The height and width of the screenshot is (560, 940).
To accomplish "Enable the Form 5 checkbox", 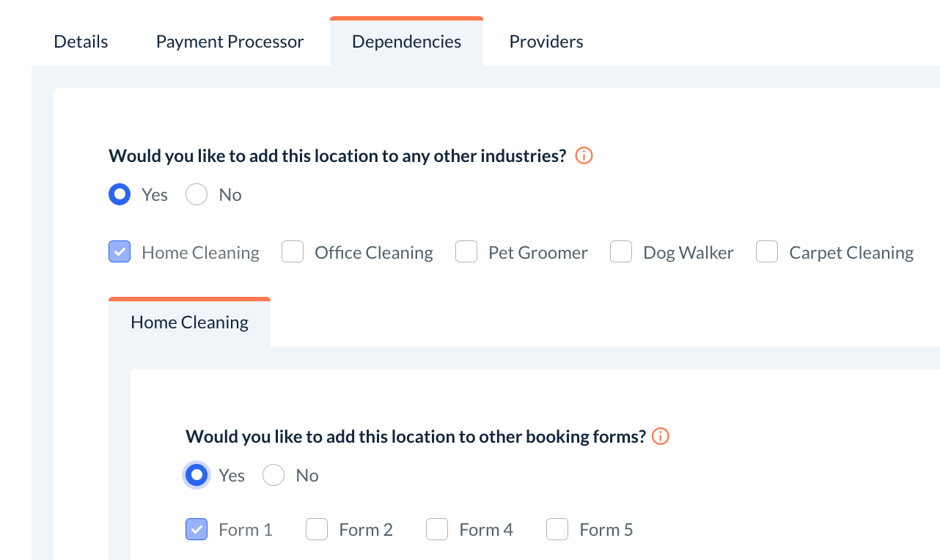I will click(557, 529).
